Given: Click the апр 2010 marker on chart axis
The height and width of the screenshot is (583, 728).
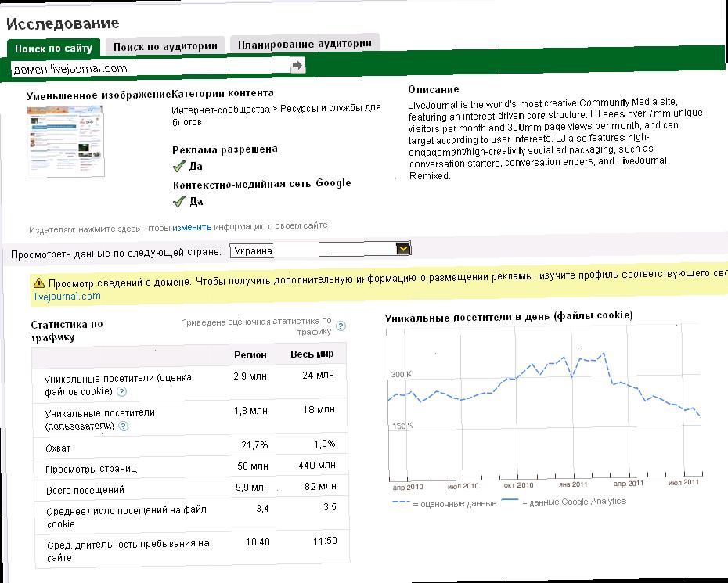Looking at the screenshot, I should (x=408, y=487).
